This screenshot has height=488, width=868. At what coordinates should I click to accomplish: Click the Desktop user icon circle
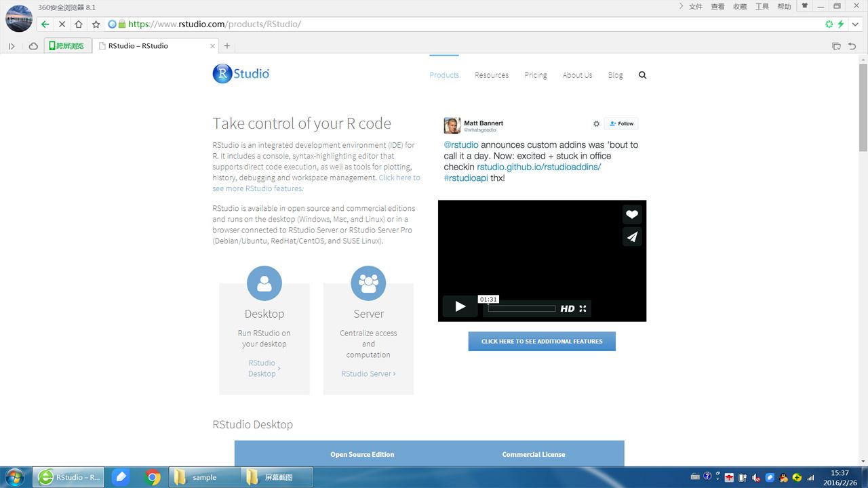[x=264, y=283]
